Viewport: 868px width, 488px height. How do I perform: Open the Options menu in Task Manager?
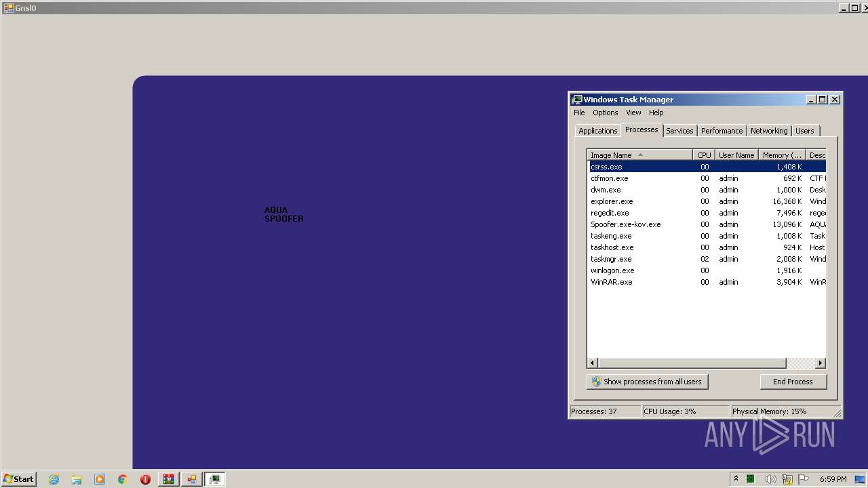(605, 113)
